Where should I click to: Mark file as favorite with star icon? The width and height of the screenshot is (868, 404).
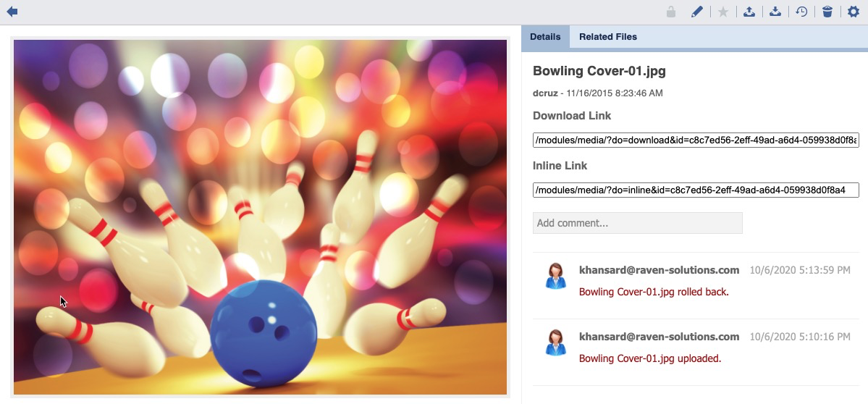(722, 12)
